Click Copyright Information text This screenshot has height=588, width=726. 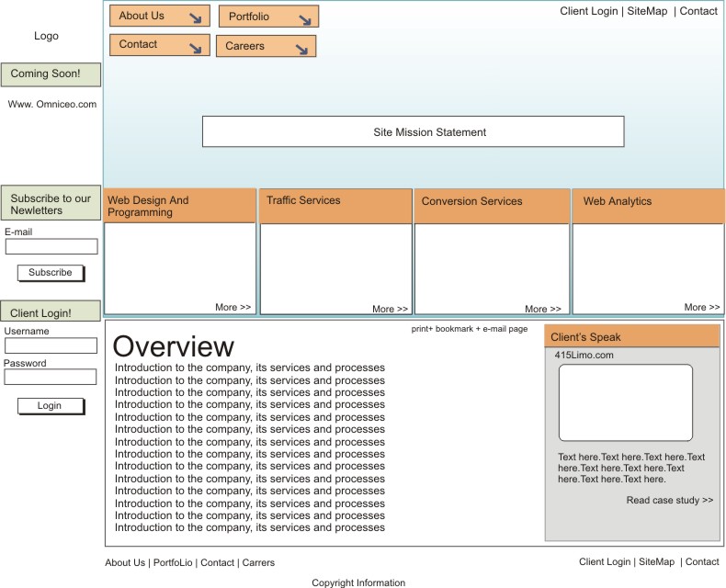point(358,582)
